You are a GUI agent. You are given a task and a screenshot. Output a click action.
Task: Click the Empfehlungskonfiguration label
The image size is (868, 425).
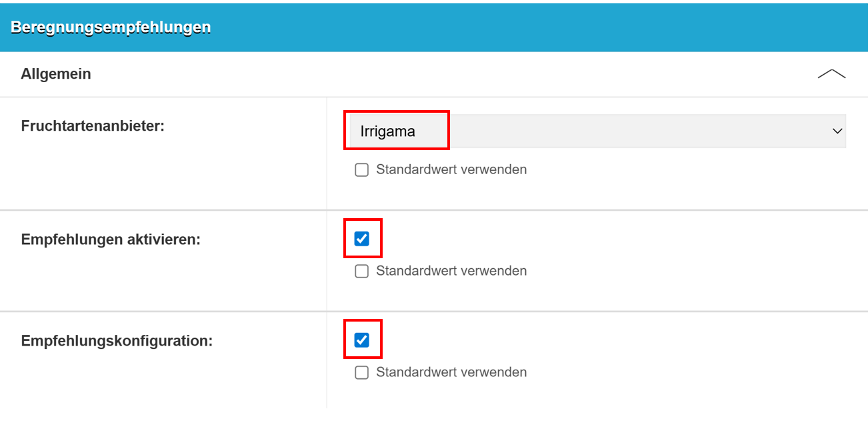point(117,341)
